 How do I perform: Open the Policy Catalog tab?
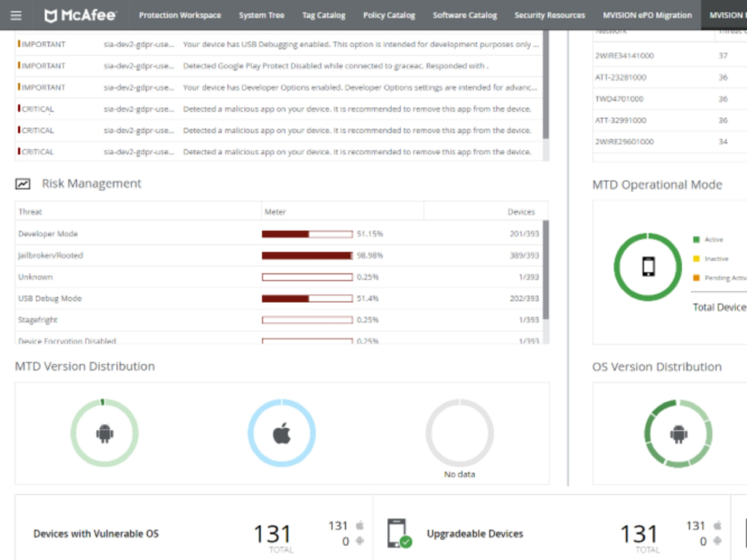tap(389, 15)
